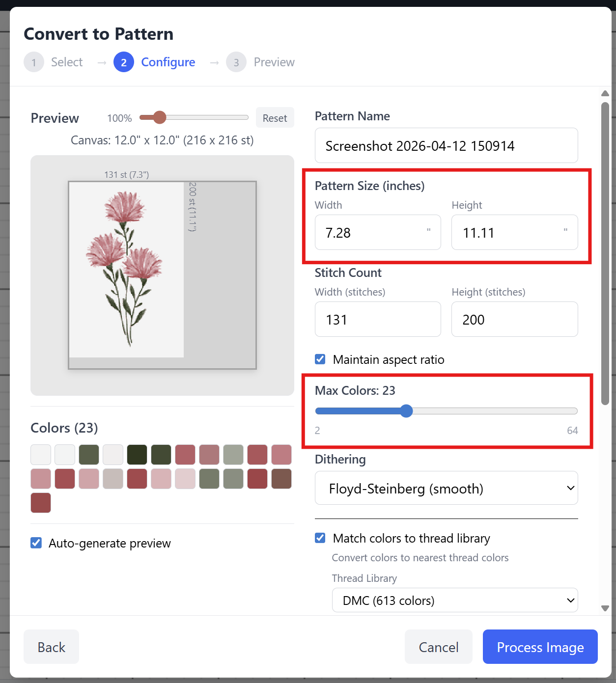Image resolution: width=616 pixels, height=683 pixels.
Task: Reset the preview zoom
Action: (x=275, y=118)
